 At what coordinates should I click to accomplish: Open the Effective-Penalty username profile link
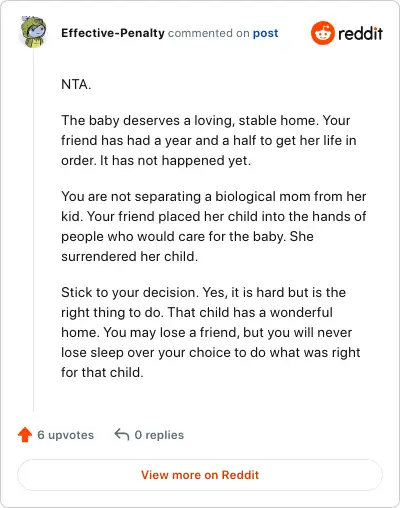tap(113, 33)
